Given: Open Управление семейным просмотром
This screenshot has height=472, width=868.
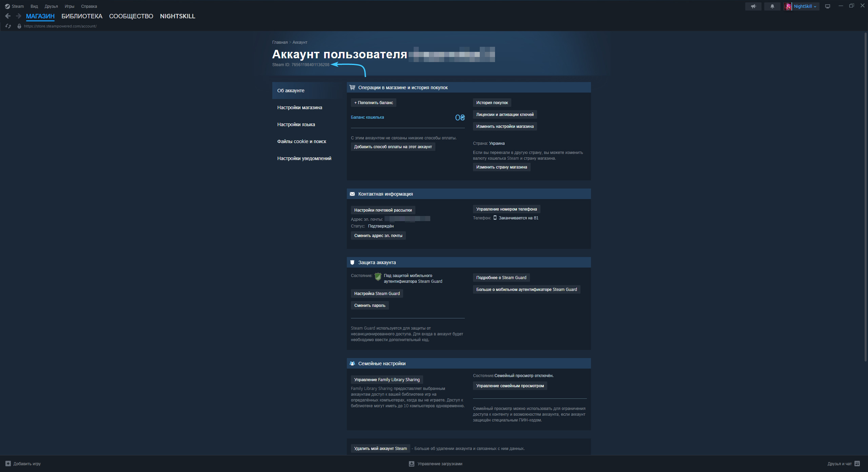Looking at the screenshot, I should coord(510,386).
